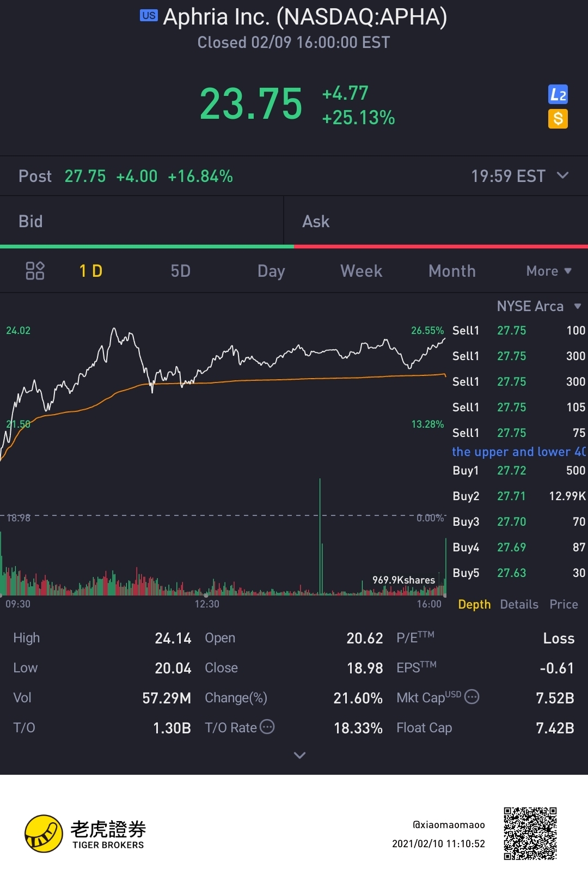Switch to the Month chart tab
The image size is (588, 893).
click(452, 271)
